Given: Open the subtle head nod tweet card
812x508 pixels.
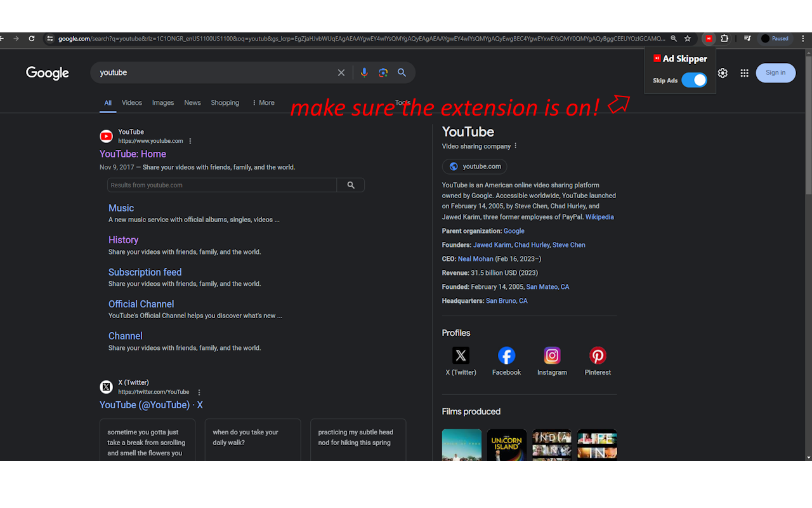Looking at the screenshot, I should pyautogui.click(x=358, y=440).
